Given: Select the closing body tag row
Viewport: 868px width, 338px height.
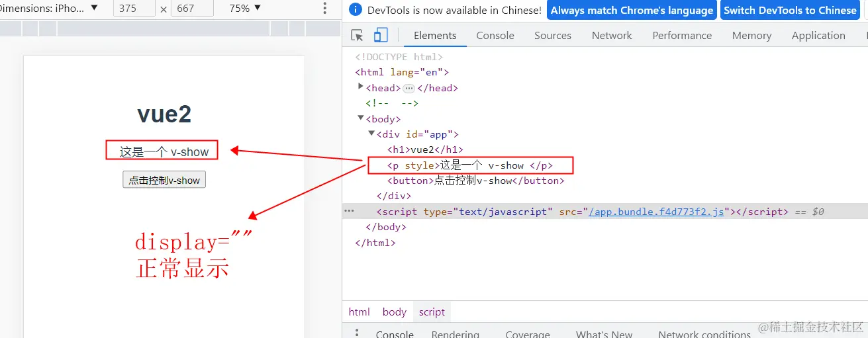Looking at the screenshot, I should point(386,227).
